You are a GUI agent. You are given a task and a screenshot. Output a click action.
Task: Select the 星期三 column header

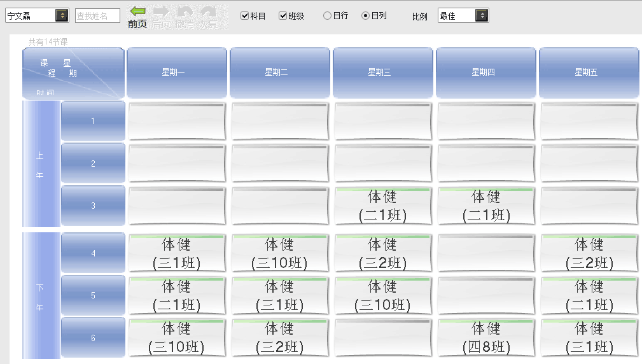pos(383,73)
